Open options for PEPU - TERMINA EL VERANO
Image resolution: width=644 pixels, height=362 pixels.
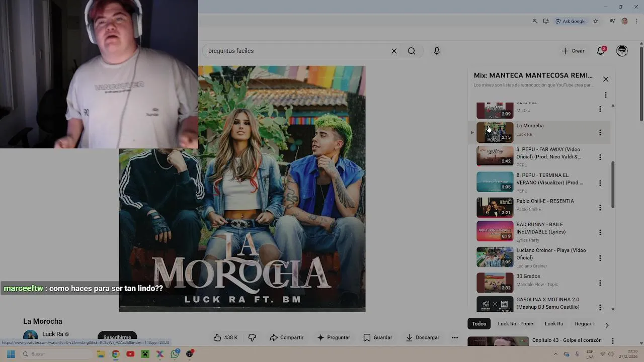[x=600, y=183]
